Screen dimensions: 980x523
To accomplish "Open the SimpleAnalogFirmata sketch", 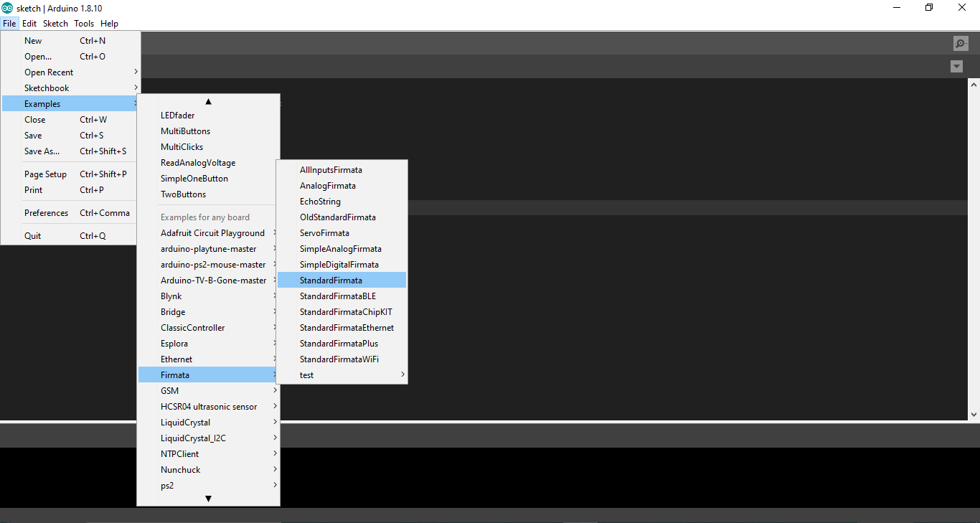I will coord(341,249).
